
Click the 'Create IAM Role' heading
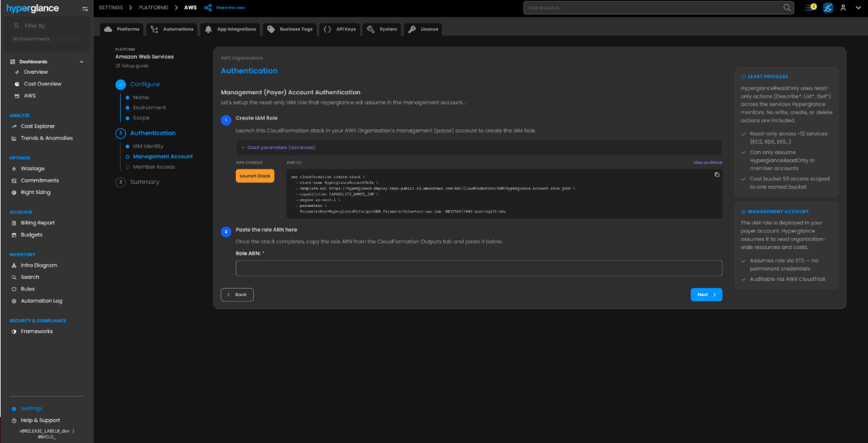(x=257, y=117)
